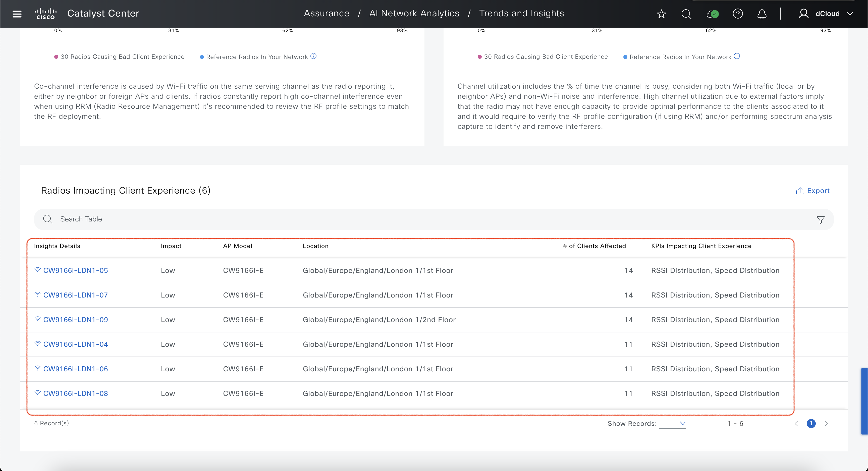Click the search icon in Search Table

click(47, 219)
